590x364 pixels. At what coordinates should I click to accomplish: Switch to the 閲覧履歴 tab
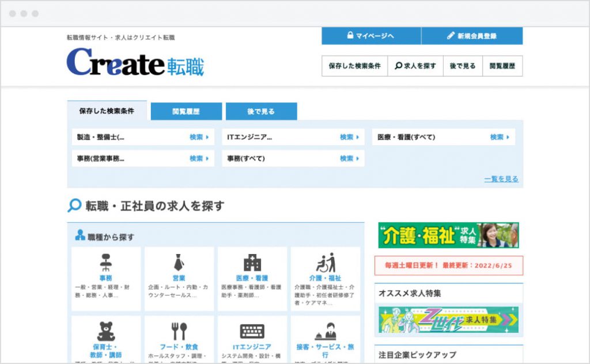186,111
